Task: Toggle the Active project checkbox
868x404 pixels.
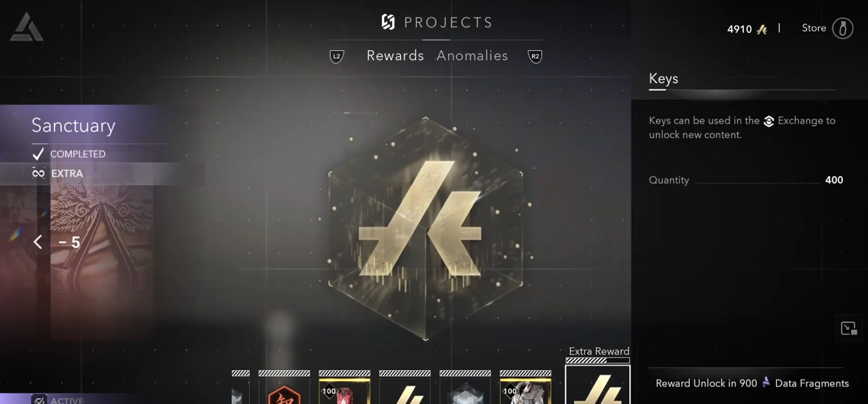Action: pyautogui.click(x=39, y=400)
